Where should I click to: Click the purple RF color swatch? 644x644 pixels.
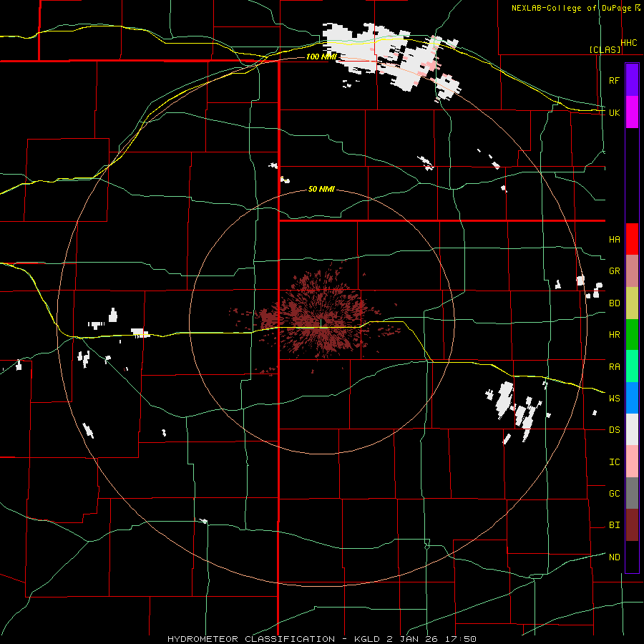[632, 80]
